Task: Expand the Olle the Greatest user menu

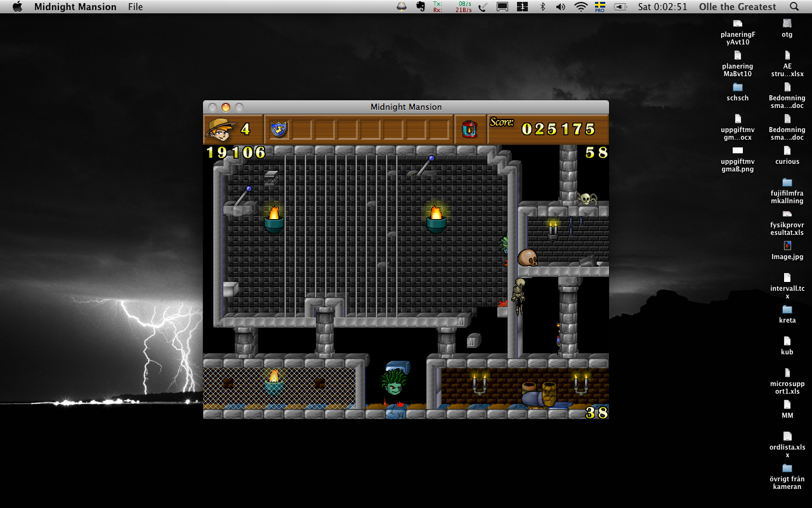Action: [x=737, y=7]
